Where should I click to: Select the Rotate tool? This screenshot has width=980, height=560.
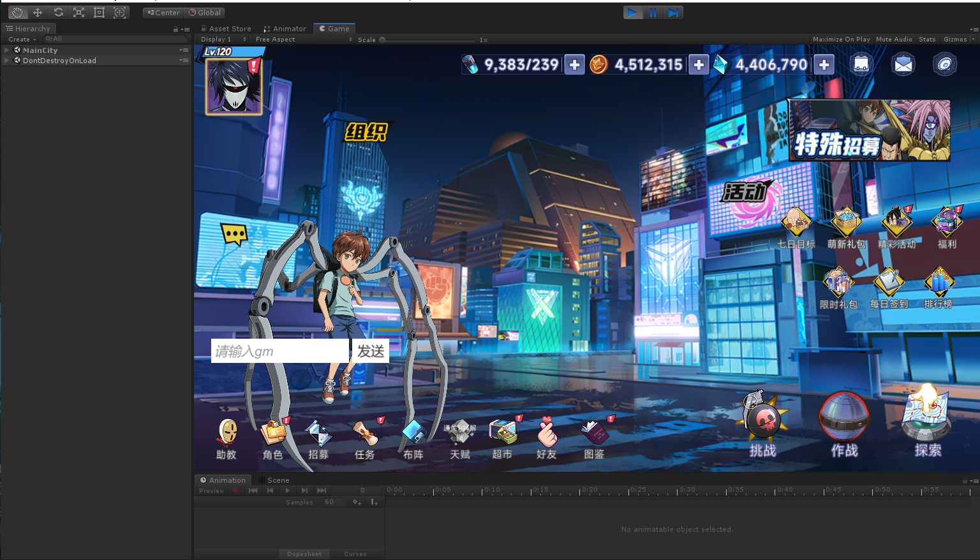click(x=58, y=12)
